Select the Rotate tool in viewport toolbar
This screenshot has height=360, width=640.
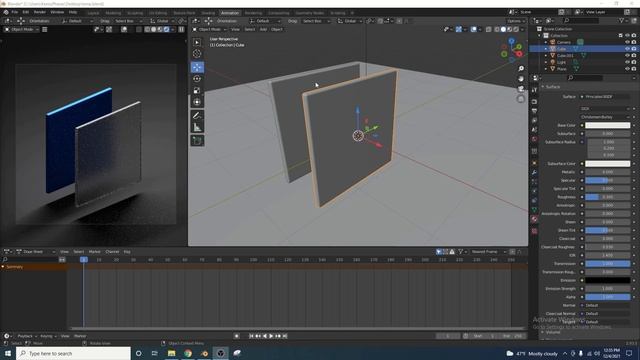(x=197, y=79)
